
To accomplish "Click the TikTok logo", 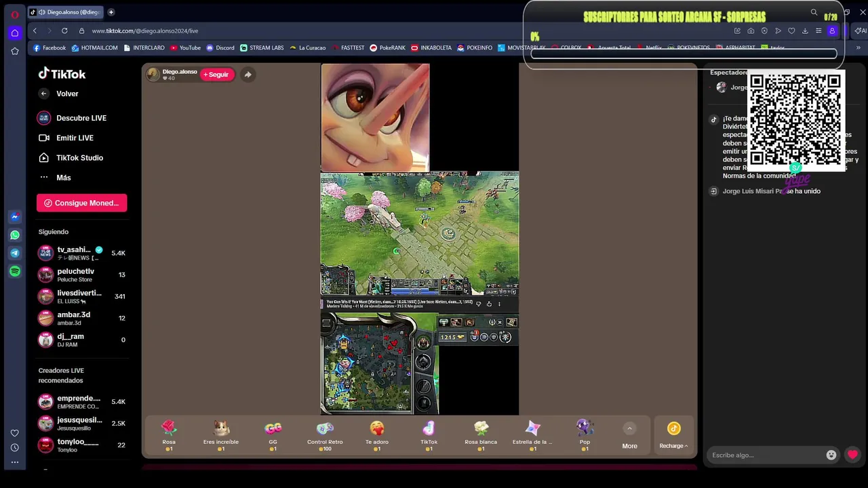I will tap(62, 74).
